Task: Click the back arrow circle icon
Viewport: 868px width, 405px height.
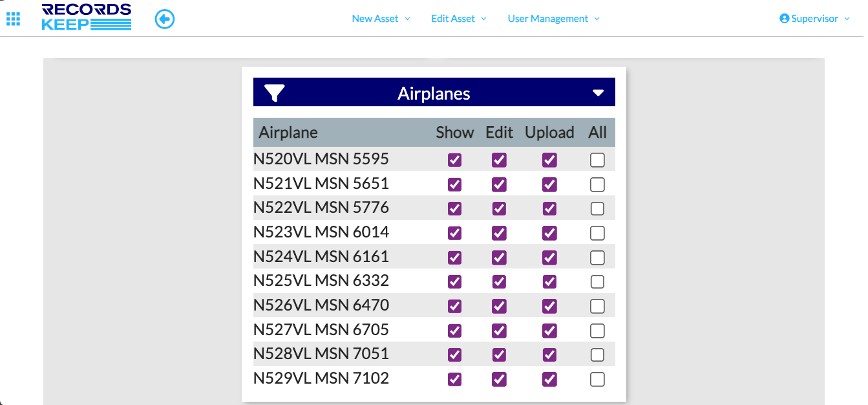Action: point(165,19)
